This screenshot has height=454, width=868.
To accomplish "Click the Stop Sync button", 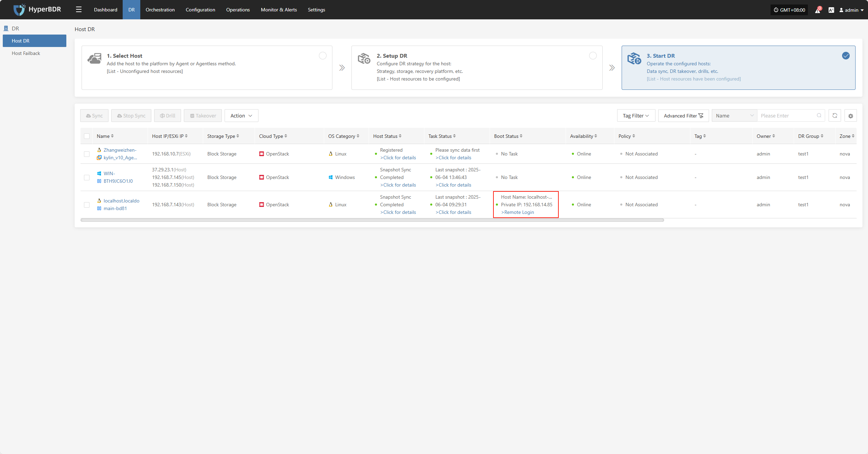I will 131,116.
